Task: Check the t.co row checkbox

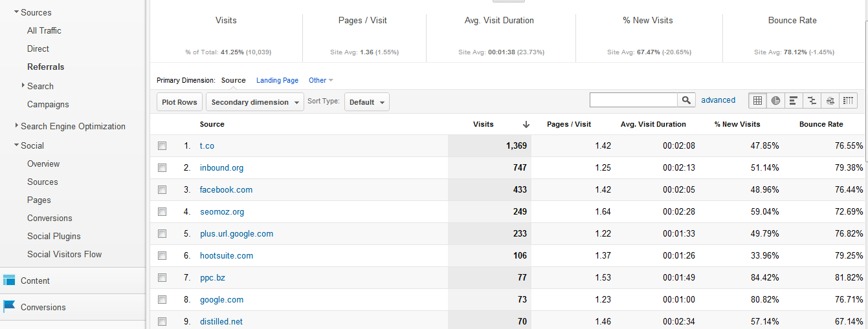Action: (x=162, y=146)
